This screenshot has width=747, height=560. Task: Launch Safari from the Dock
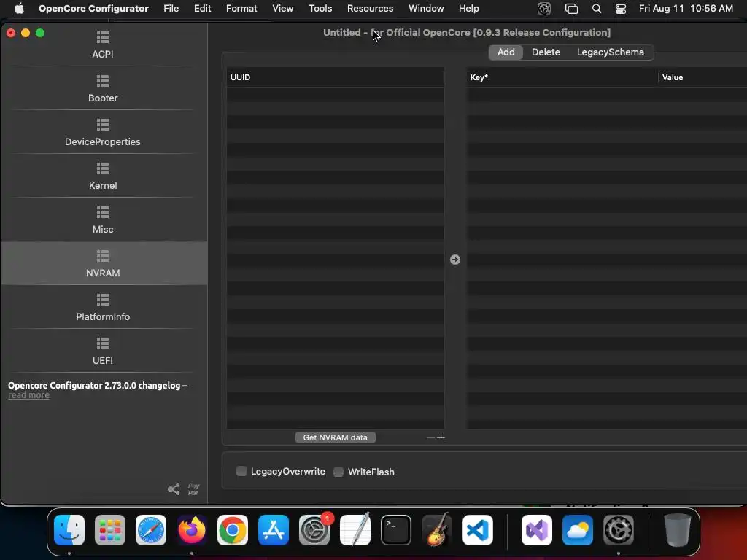tap(151, 530)
